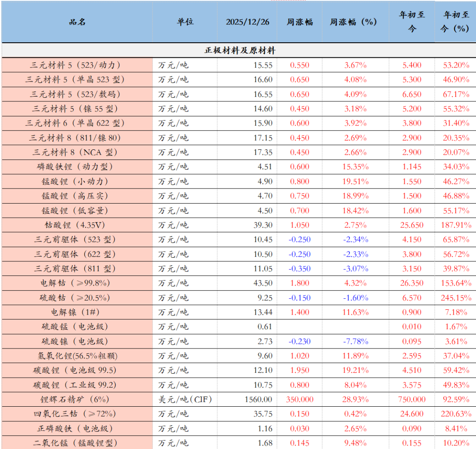This screenshot has height=449, width=476.
Task: Click the 2025/12/26 date column header
Action: [247, 22]
